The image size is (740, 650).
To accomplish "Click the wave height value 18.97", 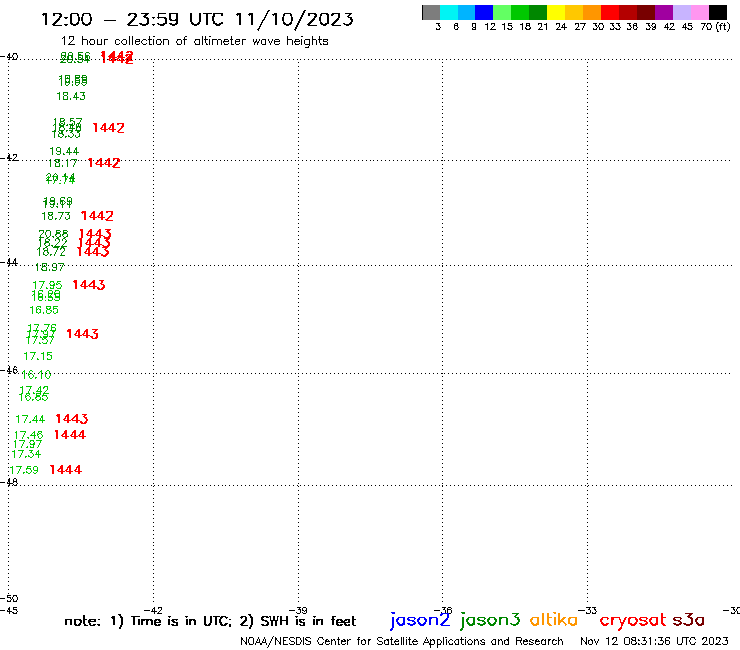I will [x=49, y=267].
